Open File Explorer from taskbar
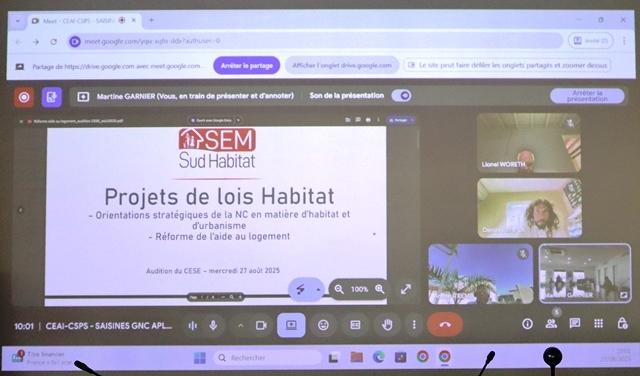The height and width of the screenshot is (376, 640). (x=357, y=358)
